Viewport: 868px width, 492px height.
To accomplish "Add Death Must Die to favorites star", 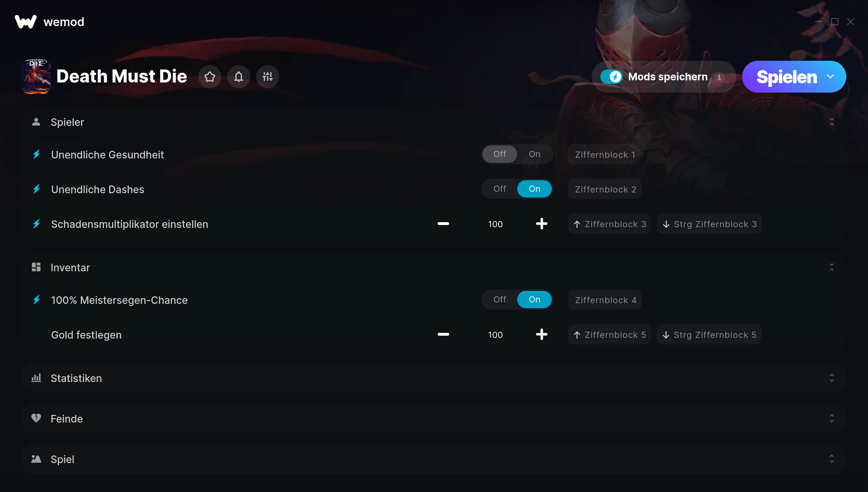I will pyautogui.click(x=210, y=77).
